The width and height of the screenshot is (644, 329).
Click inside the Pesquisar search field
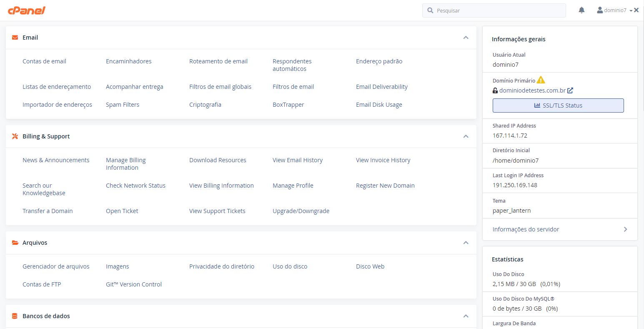492,10
